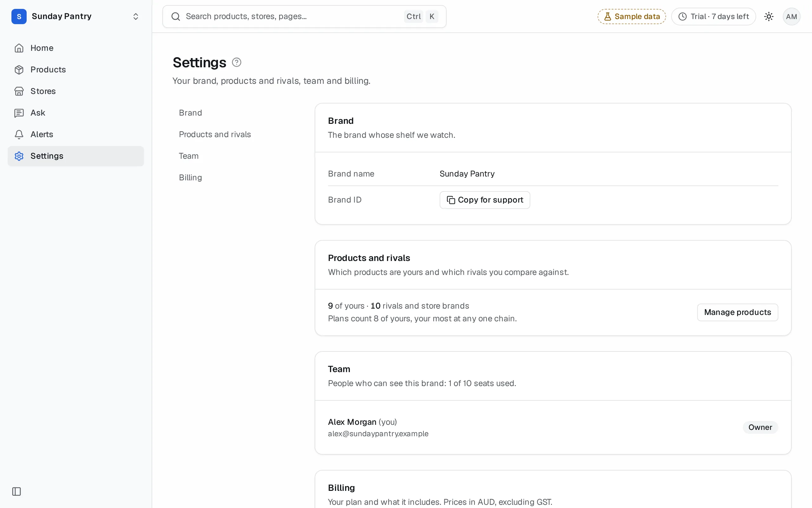The width and height of the screenshot is (812, 508).
Task: Click the Brand name value Sunday Pantry
Action: [467, 174]
